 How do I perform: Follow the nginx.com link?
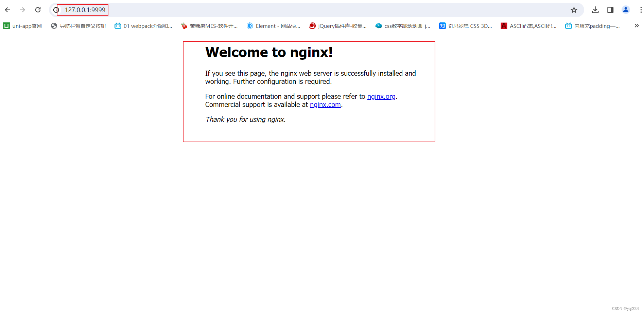click(x=325, y=105)
